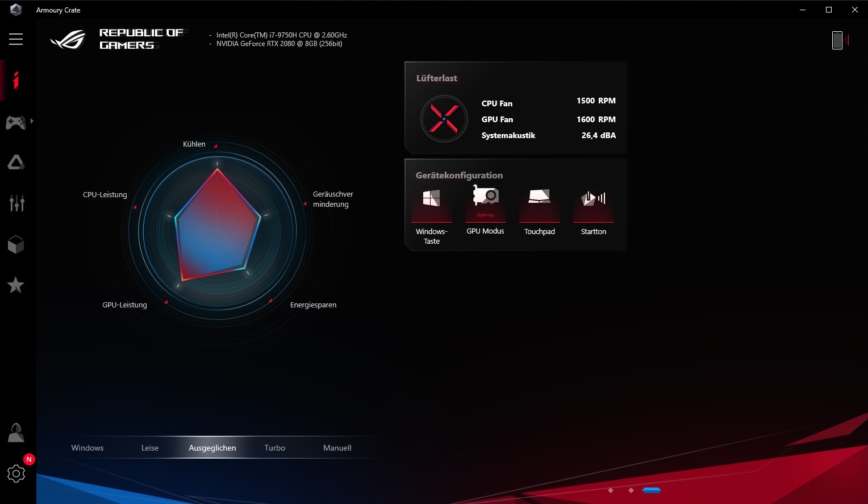The width and height of the screenshot is (868, 504).
Task: Click the Gerätekonfiguration panel heading
Action: 459,175
